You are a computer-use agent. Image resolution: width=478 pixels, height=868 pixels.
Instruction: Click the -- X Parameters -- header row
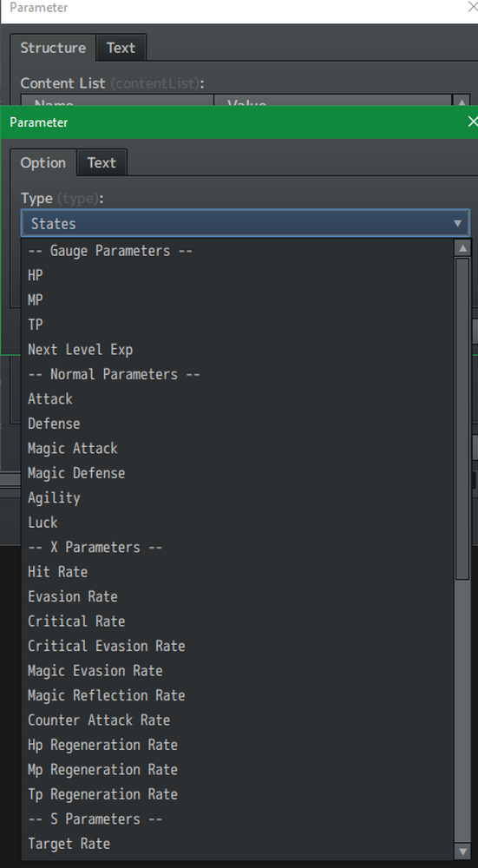(238, 547)
